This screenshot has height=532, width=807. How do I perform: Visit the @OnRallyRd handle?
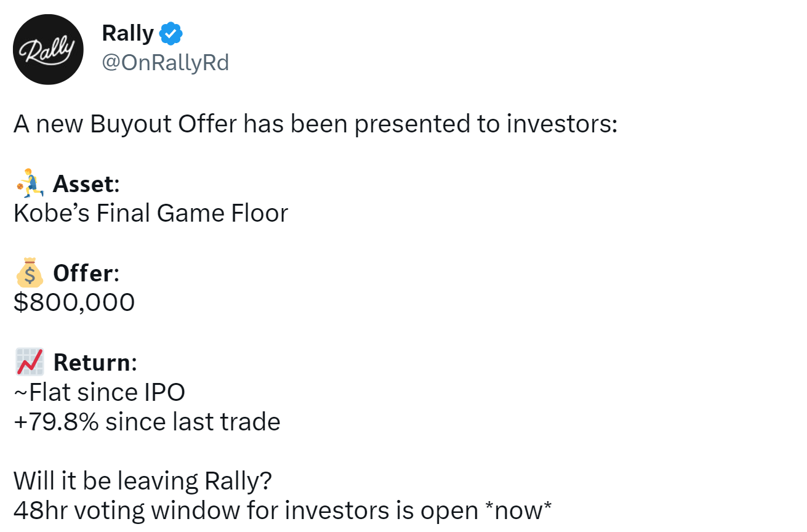point(165,63)
